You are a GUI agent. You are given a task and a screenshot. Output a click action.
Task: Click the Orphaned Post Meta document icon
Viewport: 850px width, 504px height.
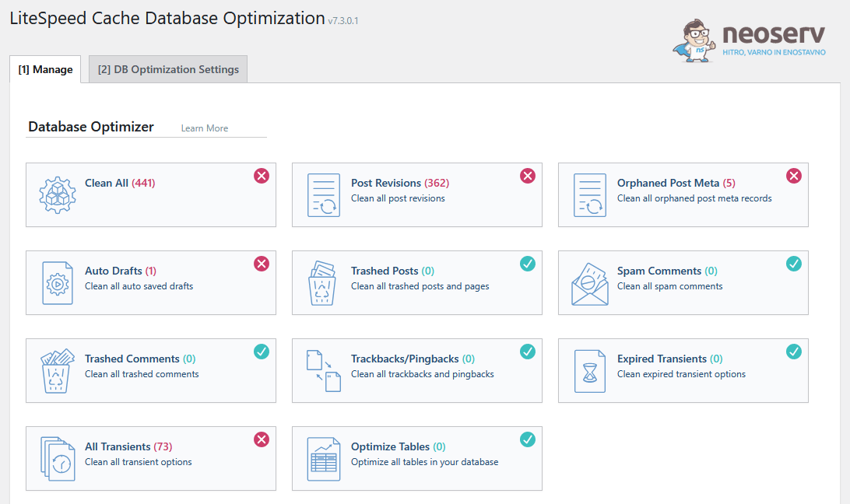point(590,195)
